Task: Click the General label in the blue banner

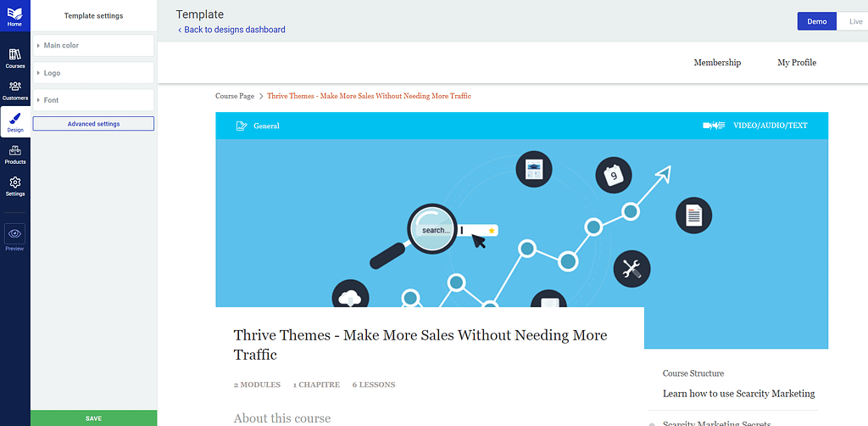Action: point(266,126)
